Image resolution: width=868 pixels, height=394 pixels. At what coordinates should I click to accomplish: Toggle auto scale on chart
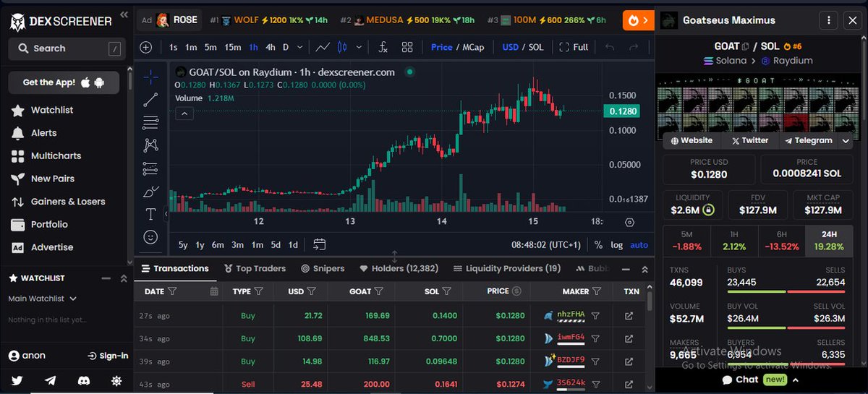[x=639, y=244]
